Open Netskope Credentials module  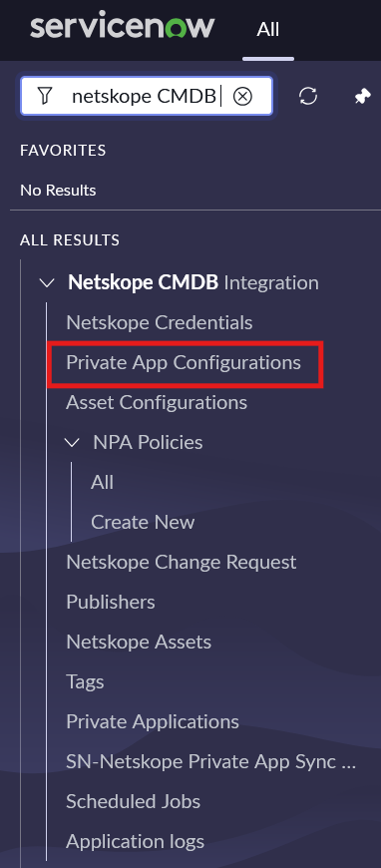click(x=159, y=322)
